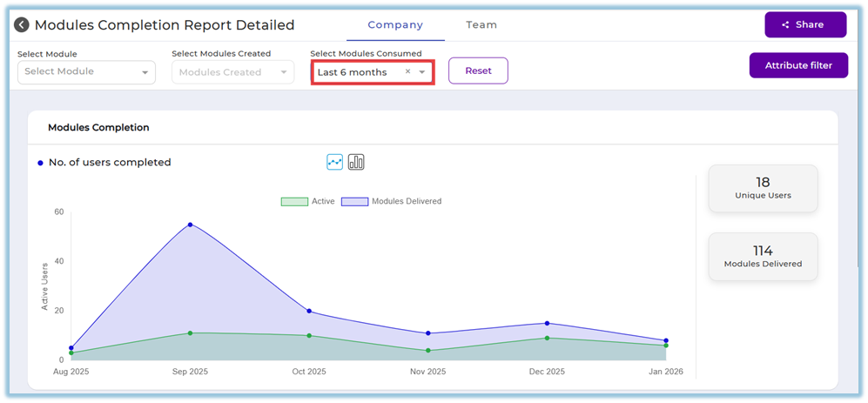Toggle Active legend series
The image size is (868, 403).
click(307, 201)
